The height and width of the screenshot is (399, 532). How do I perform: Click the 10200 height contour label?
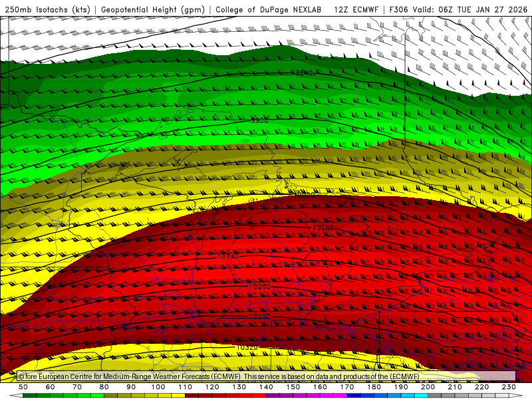(260, 287)
